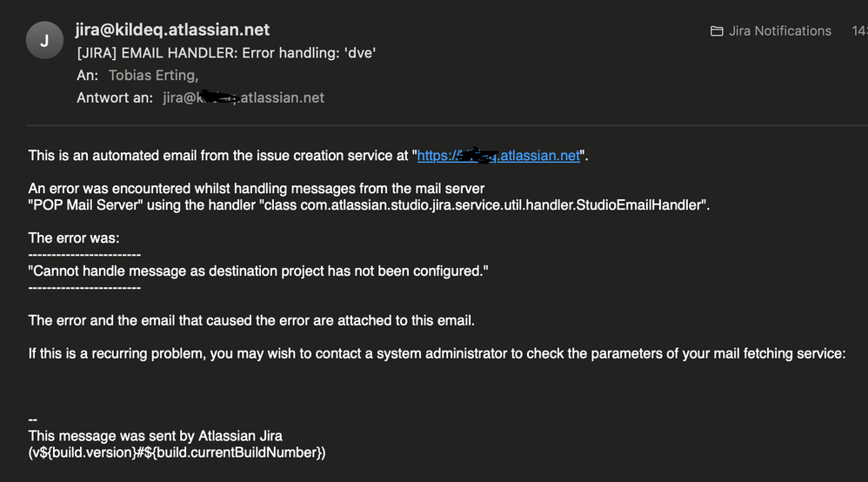Click the Antwort an reply-to address

243,98
